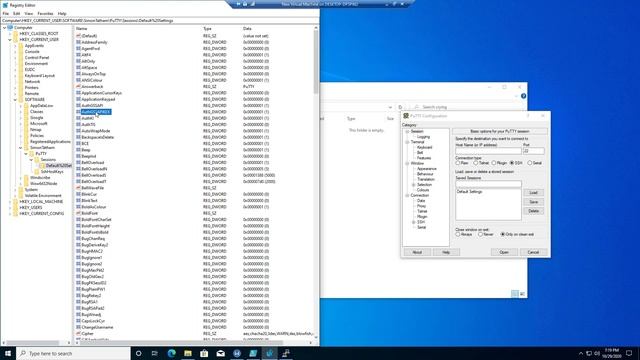Viewport: 640px width, 360px height.
Task: Select the Control Panel registry key
Action: 37,58
